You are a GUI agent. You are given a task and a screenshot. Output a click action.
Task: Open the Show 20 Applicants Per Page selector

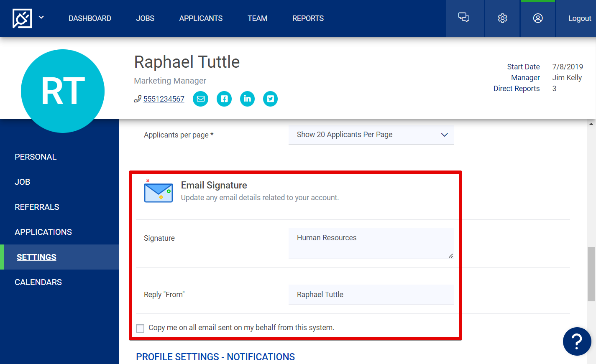pyautogui.click(x=371, y=135)
